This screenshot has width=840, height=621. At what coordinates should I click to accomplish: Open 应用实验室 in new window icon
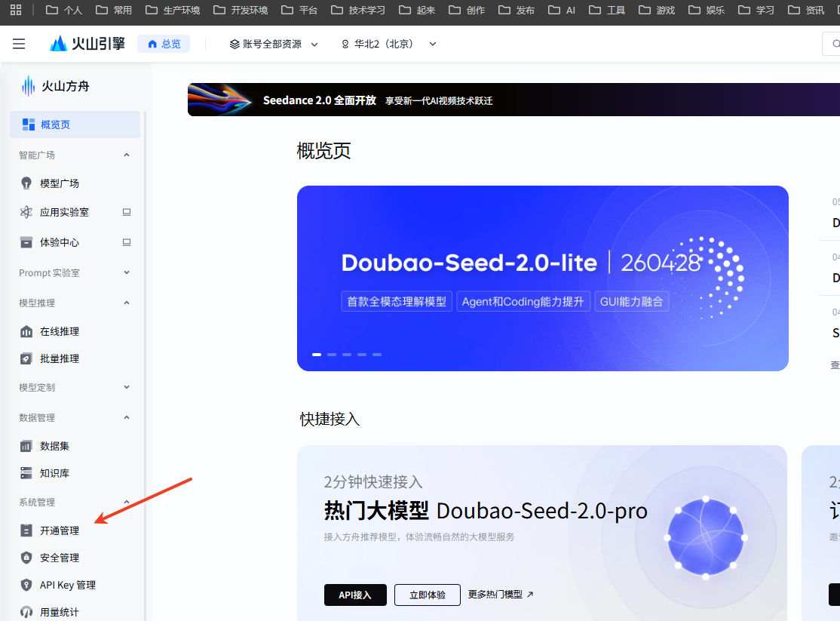[127, 212]
